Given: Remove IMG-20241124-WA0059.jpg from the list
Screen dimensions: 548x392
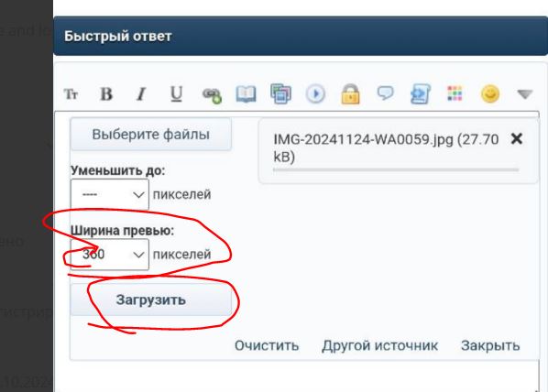Looking at the screenshot, I should 517,139.
